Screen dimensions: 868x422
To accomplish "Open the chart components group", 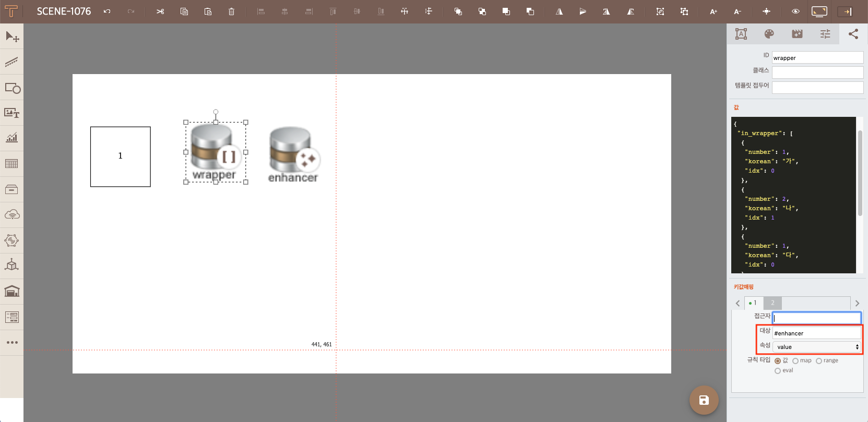I will click(12, 138).
